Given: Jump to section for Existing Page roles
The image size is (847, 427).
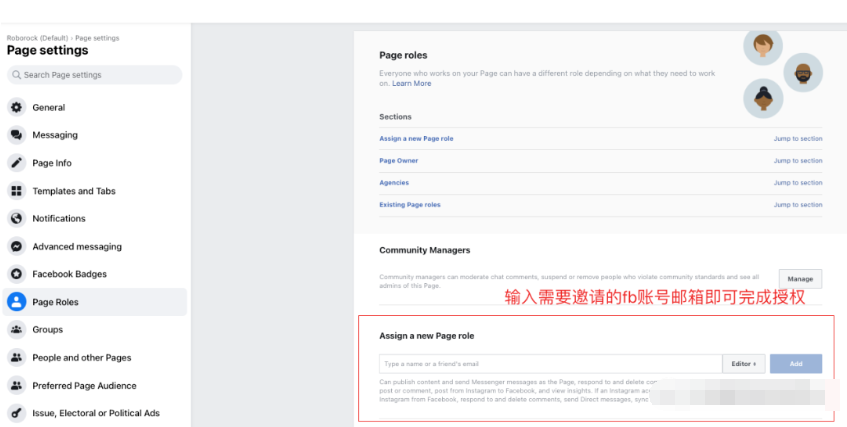Looking at the screenshot, I should [798, 205].
